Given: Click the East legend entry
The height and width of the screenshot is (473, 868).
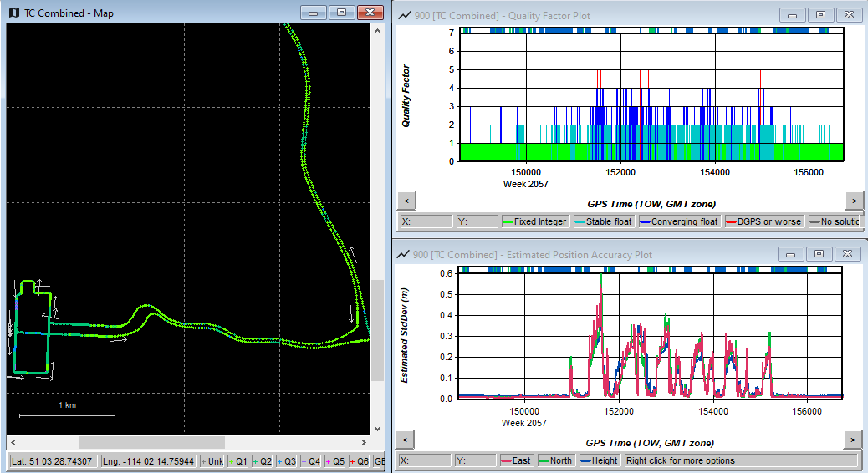Looking at the screenshot, I should tap(516, 460).
